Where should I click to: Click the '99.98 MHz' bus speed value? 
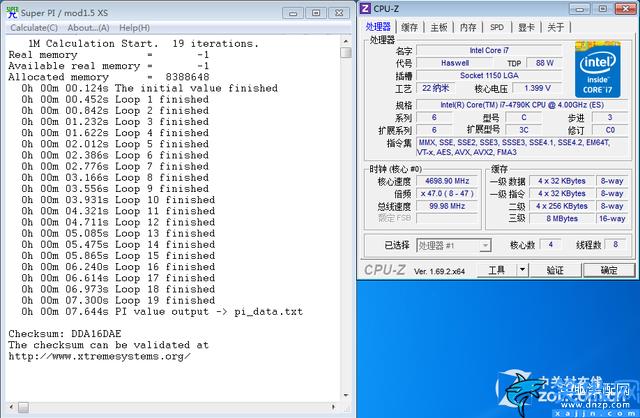(x=447, y=206)
